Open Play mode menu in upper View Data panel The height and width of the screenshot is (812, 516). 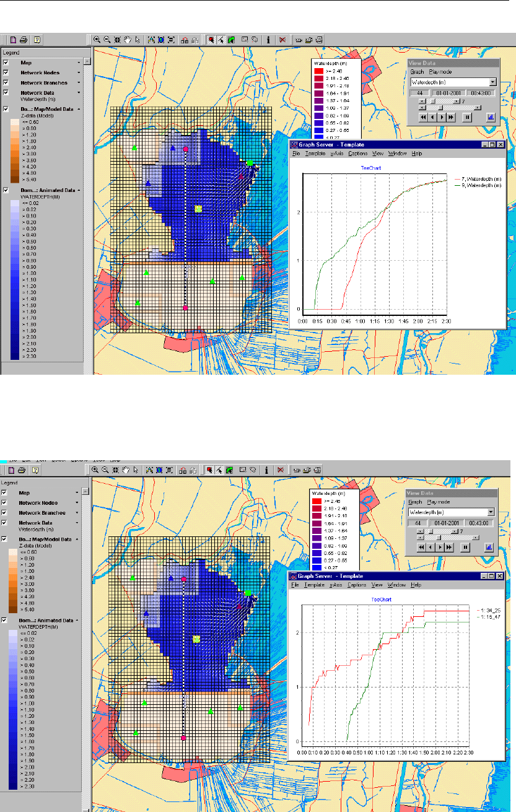(440, 72)
